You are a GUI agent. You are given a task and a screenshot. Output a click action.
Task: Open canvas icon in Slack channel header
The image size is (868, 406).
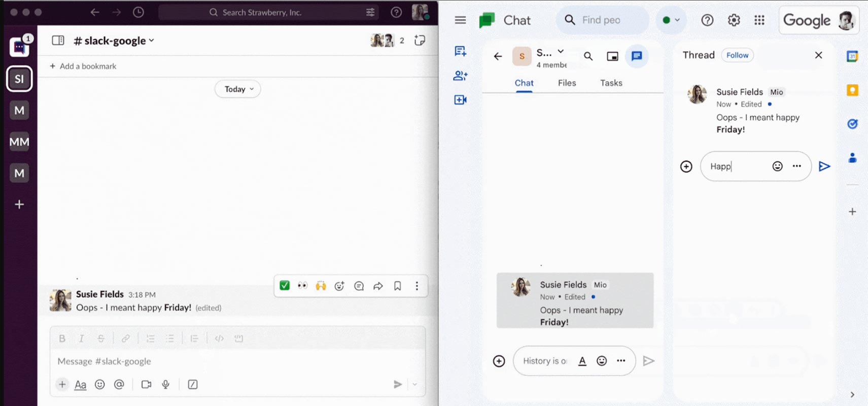coord(420,40)
